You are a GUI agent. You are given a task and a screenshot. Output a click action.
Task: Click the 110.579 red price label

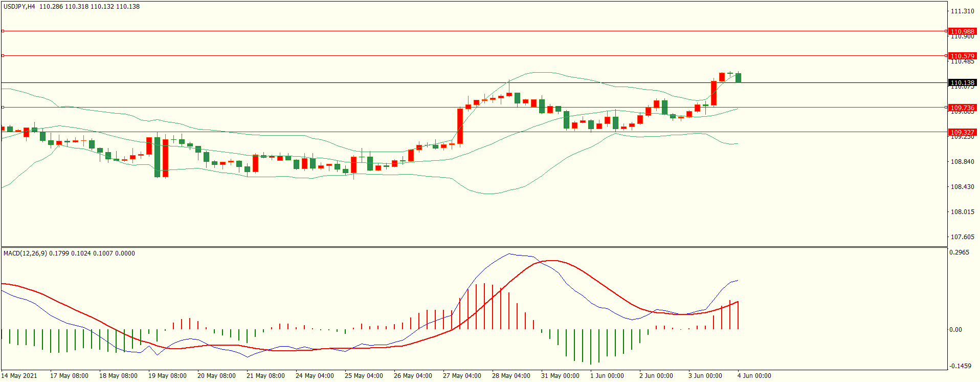[x=962, y=56]
